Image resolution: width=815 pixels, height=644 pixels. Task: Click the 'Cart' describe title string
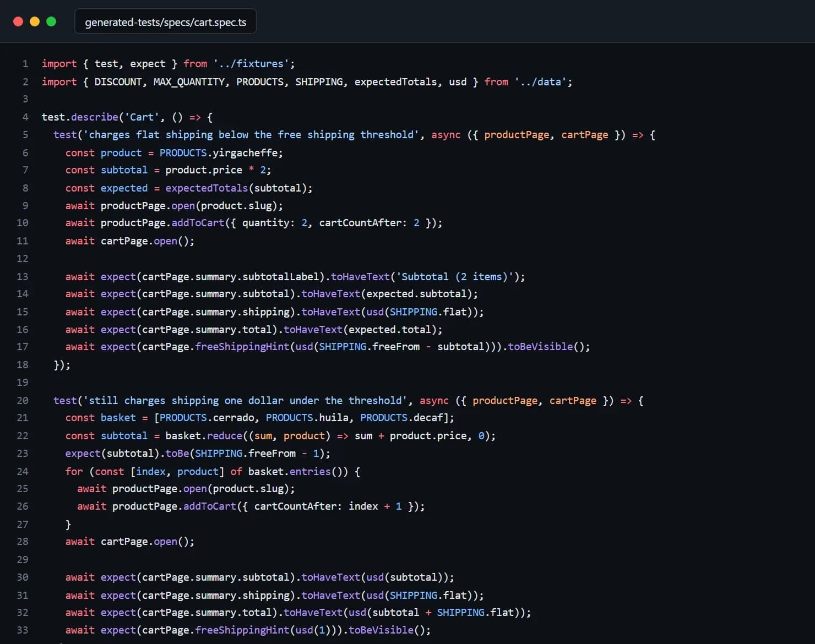[x=142, y=117]
